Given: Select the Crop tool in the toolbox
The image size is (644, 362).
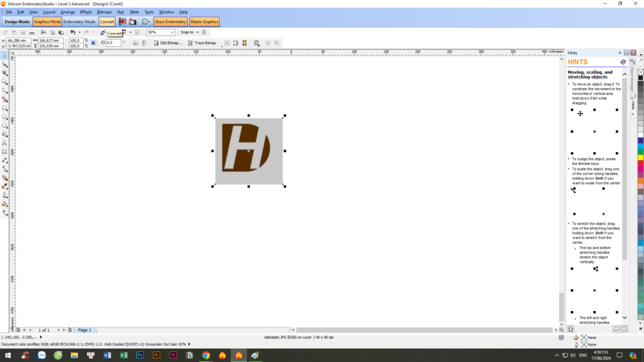Looking at the screenshot, I should 4,73.
